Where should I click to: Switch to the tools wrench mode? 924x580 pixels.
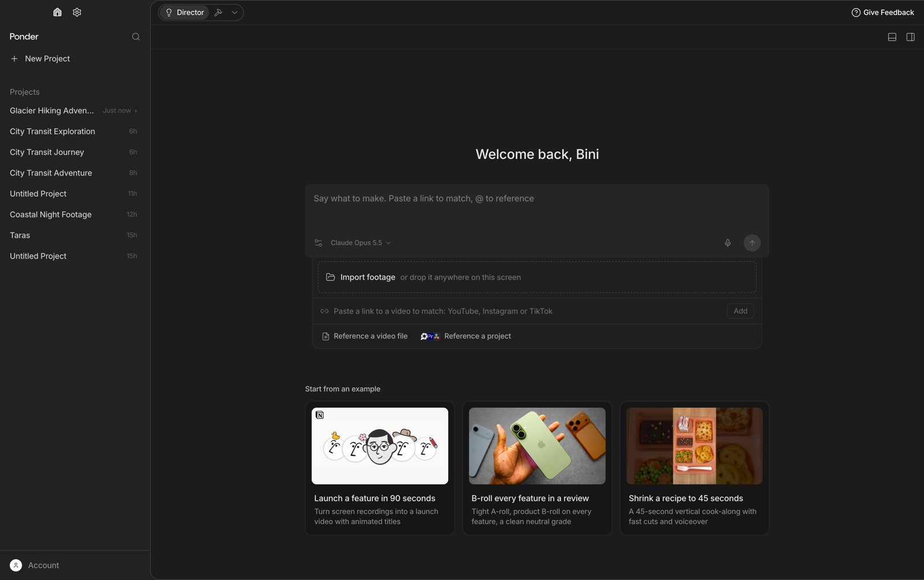[218, 12]
